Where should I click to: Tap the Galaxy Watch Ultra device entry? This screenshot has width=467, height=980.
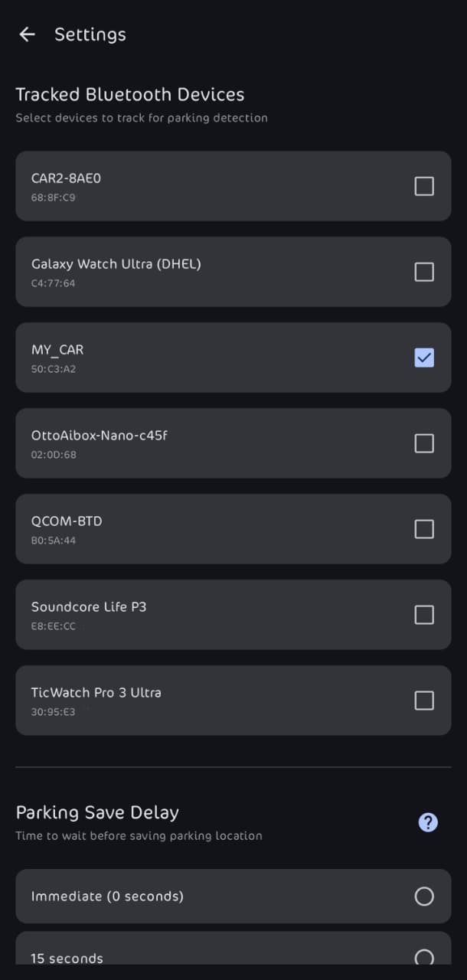[x=191, y=272]
